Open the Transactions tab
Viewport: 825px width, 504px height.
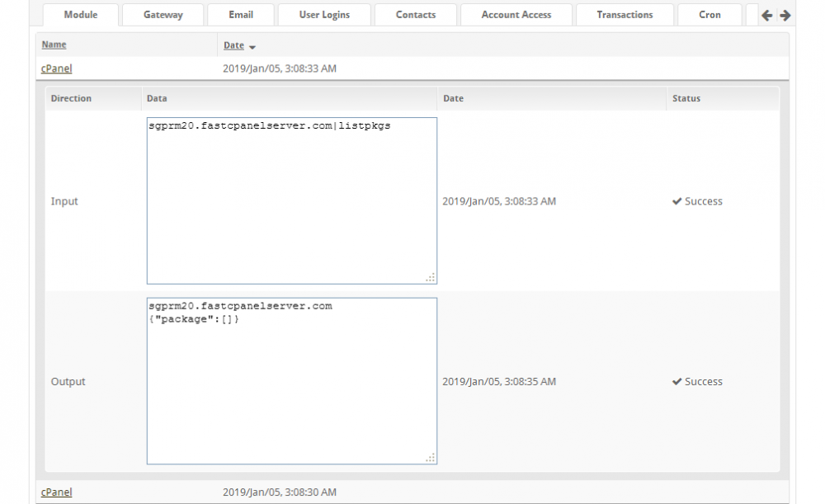[625, 15]
